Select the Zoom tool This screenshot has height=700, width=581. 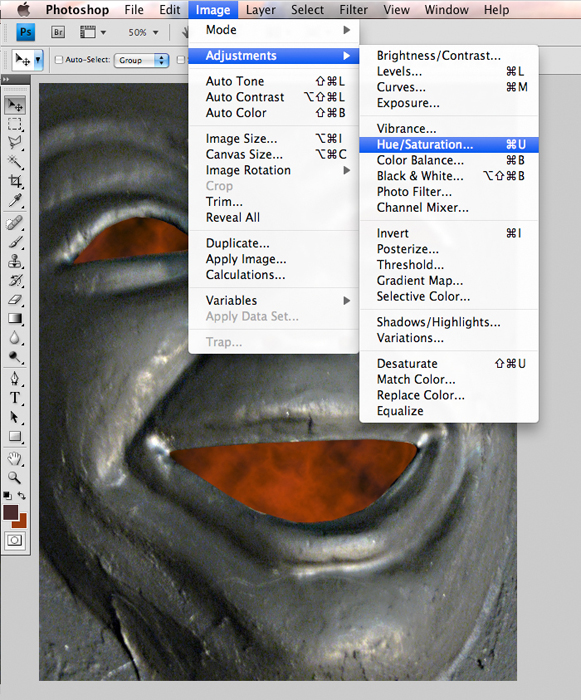[x=15, y=478]
